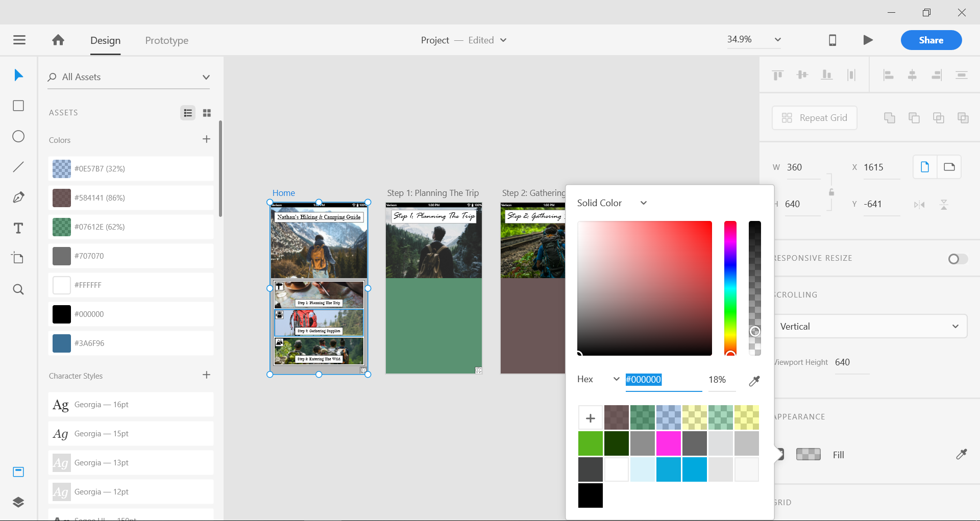Toggle Responsive Resize switch
Image resolution: width=980 pixels, height=521 pixels.
point(958,259)
